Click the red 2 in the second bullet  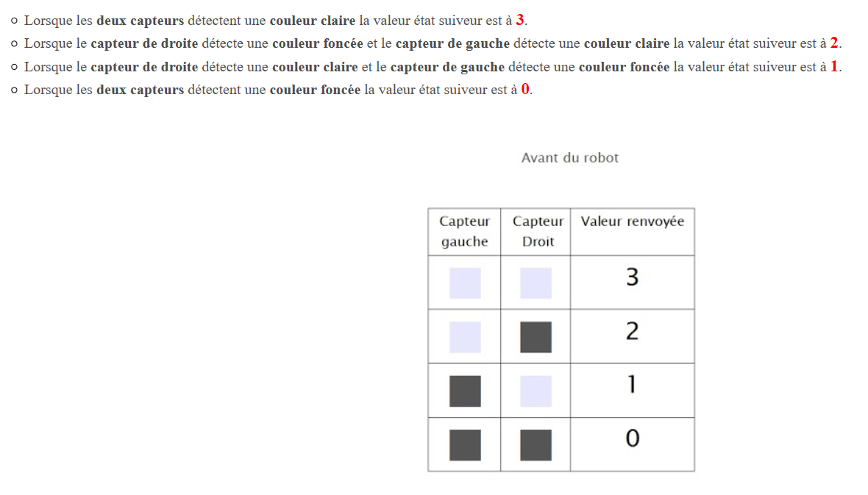pyautogui.click(x=834, y=43)
